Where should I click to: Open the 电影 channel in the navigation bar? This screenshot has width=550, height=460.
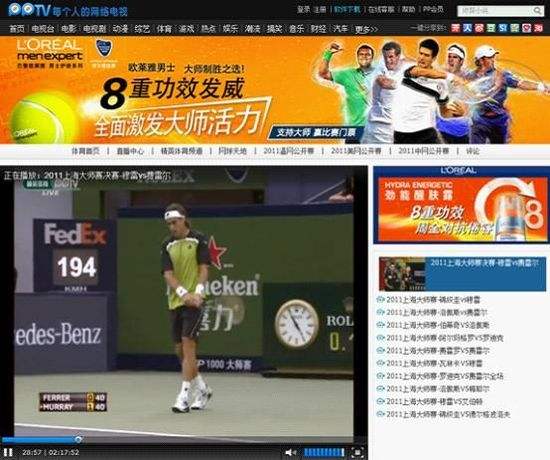point(69,29)
